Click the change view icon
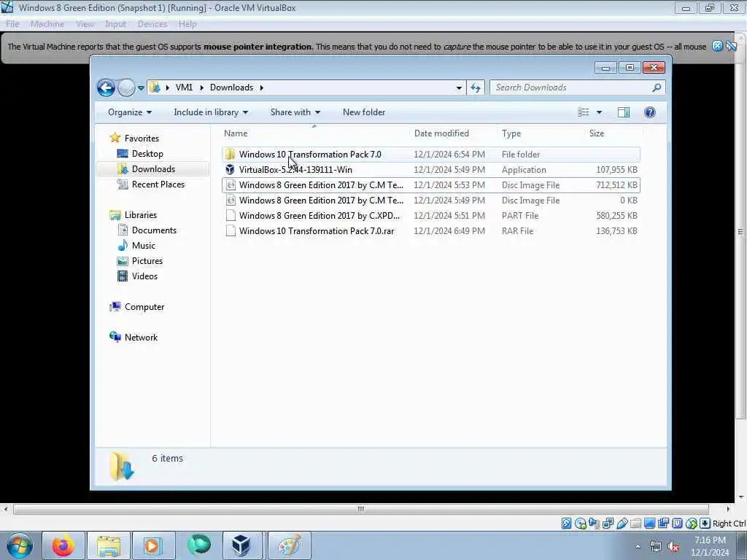Viewport: 747px width, 560px height. [583, 112]
